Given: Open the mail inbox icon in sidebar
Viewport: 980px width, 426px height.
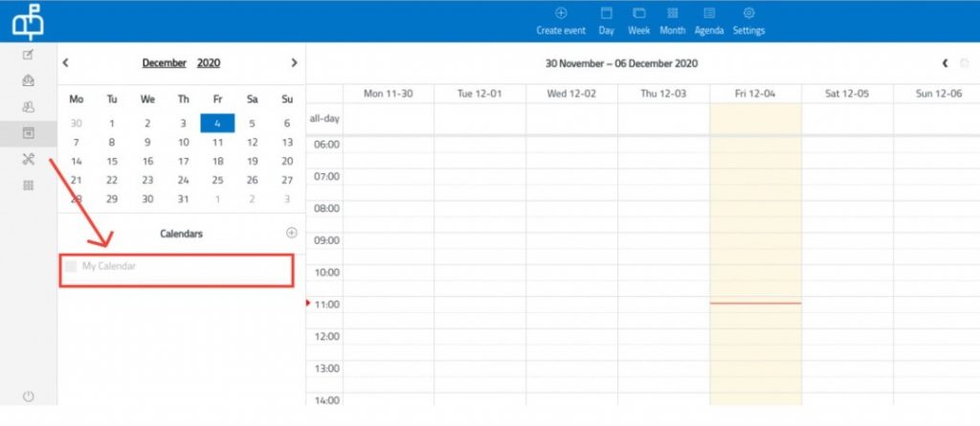Looking at the screenshot, I should click(29, 80).
